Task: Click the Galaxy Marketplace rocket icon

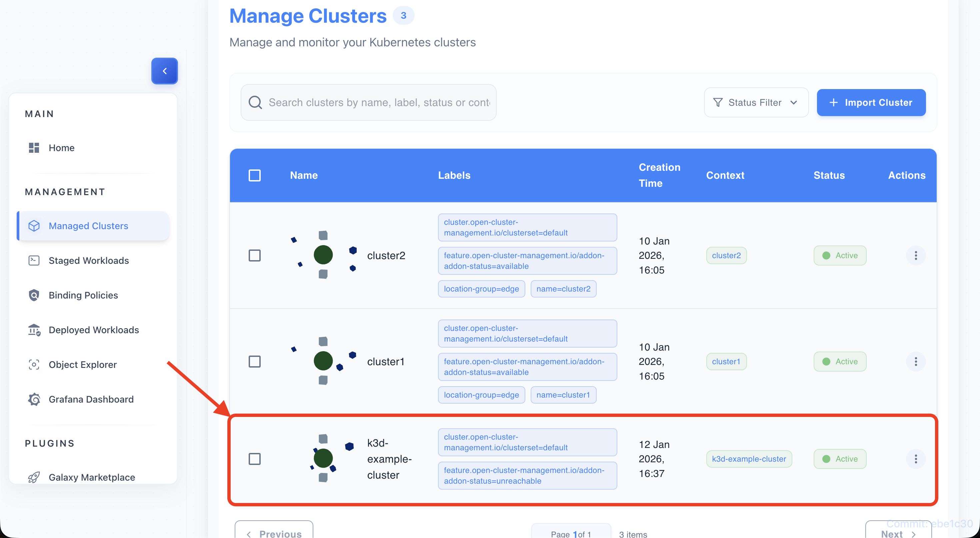Action: [34, 477]
